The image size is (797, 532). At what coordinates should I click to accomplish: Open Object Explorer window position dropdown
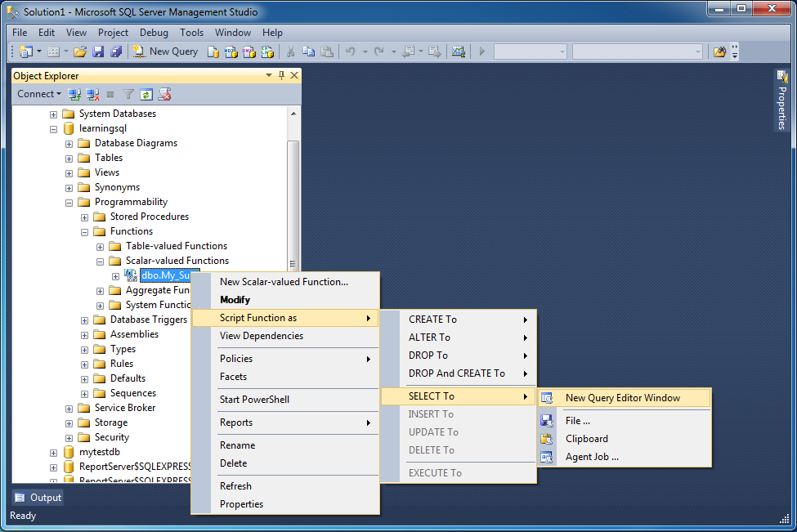269,75
